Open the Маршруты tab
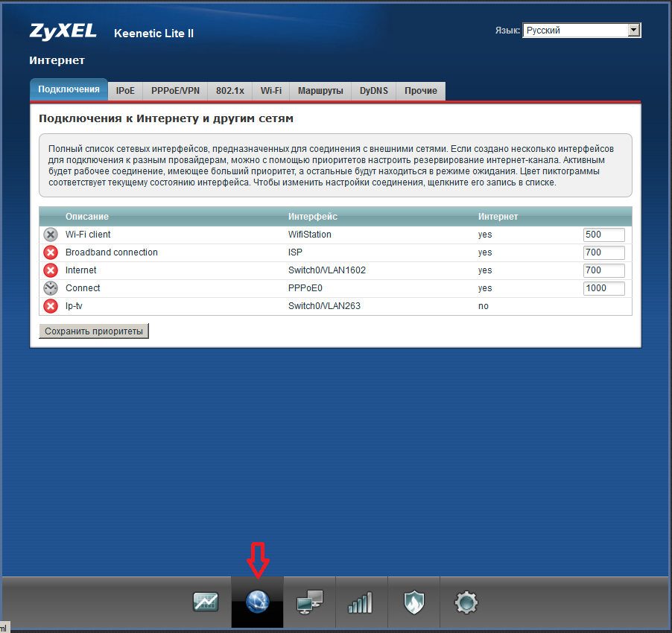This screenshot has height=633, width=672. click(320, 91)
